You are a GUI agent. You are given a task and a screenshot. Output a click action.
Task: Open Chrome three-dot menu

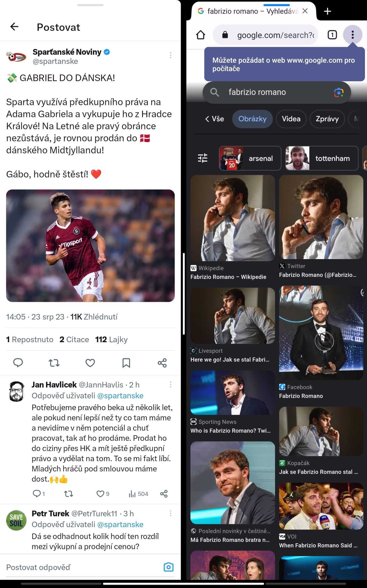pos(353,35)
